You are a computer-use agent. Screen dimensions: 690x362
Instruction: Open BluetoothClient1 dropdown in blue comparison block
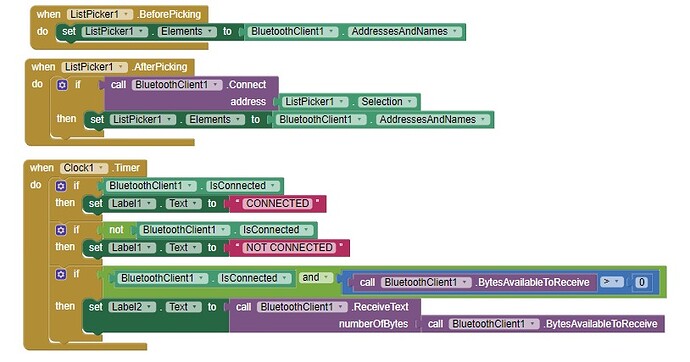point(426,282)
